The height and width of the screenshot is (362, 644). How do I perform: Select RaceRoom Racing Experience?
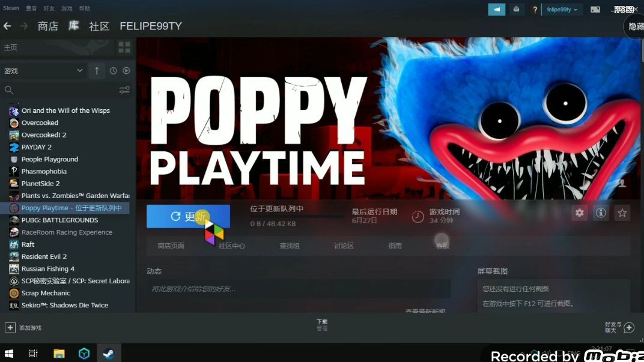(68, 232)
